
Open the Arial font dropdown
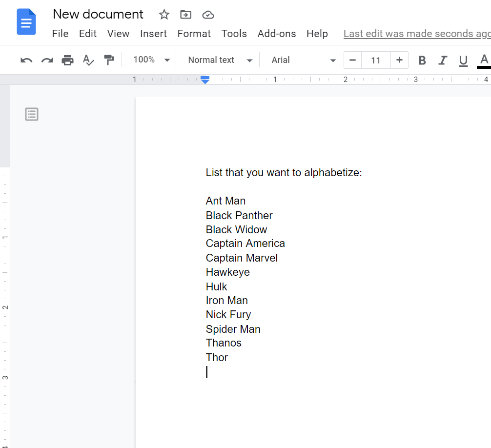coord(304,60)
